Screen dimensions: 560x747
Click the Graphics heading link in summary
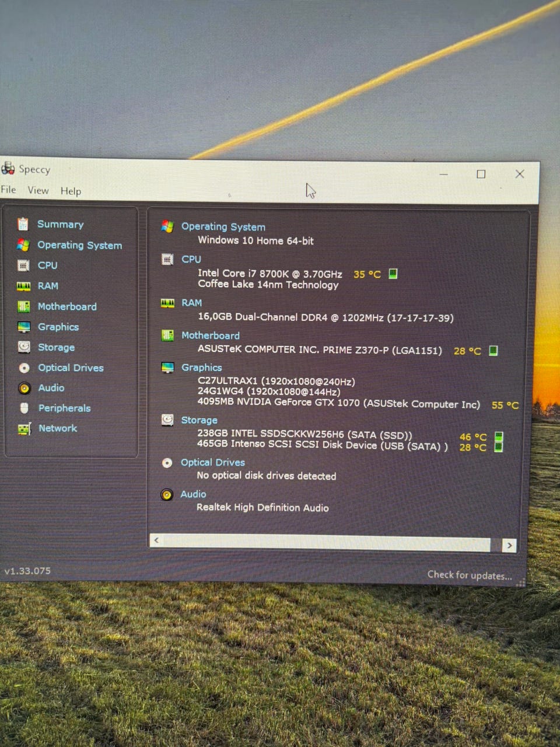[202, 368]
